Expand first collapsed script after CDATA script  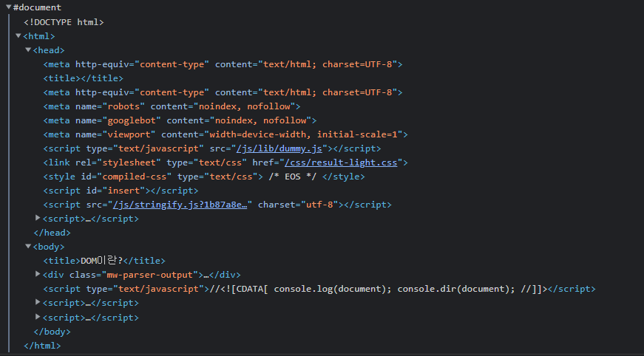tap(38, 302)
